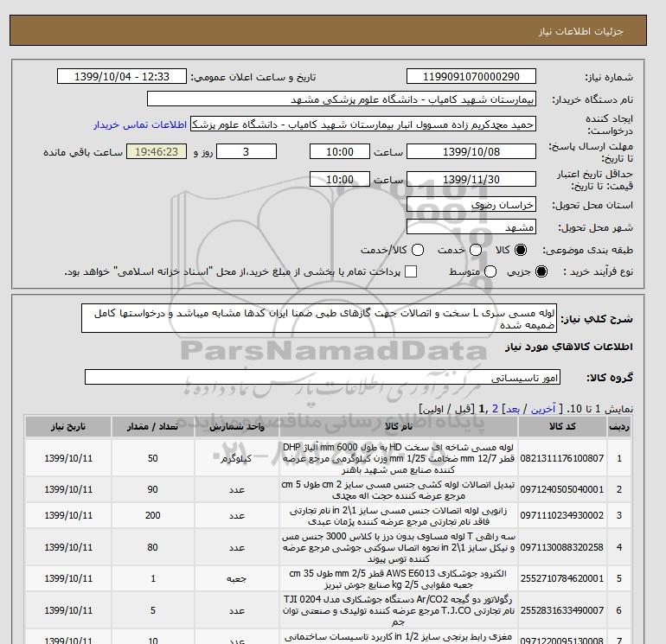The width and height of the screenshot is (666, 644).
Task: Click the Ar/CO2 regulator item name in row 6
Action: click(399, 610)
